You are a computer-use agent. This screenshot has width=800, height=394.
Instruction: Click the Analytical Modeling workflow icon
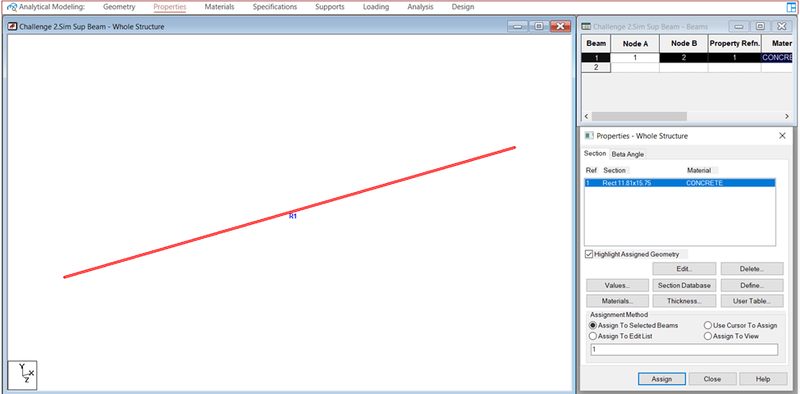click(12, 7)
